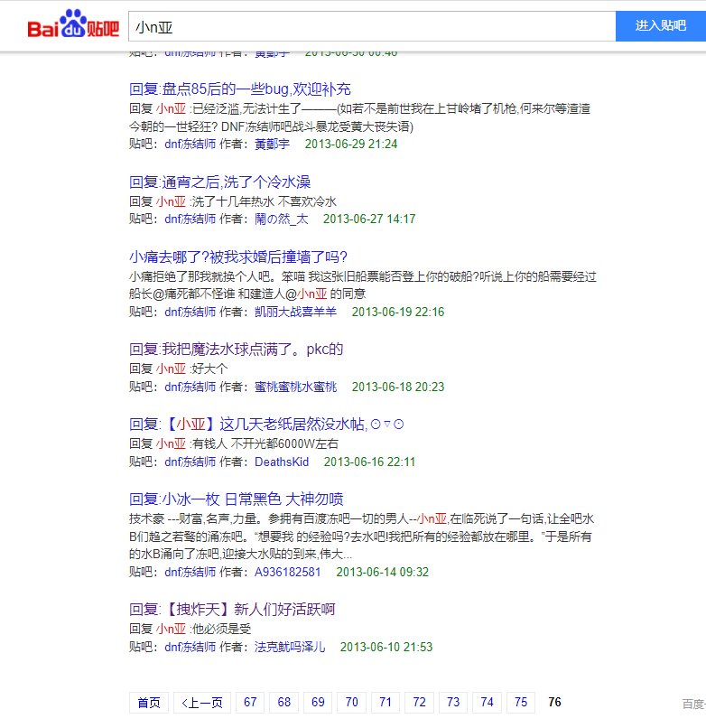
Task: Click timestamp 2013-06-29 21:24
Action: [351, 144]
